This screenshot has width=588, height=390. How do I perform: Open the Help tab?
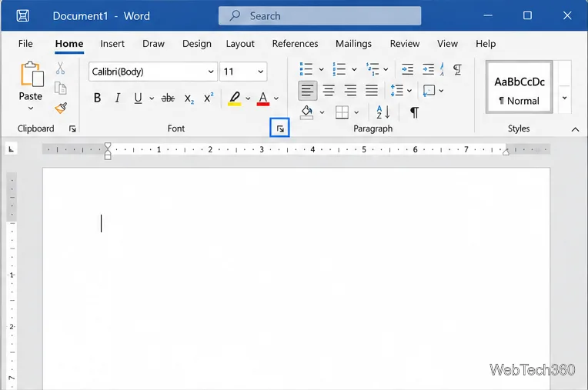click(x=486, y=44)
